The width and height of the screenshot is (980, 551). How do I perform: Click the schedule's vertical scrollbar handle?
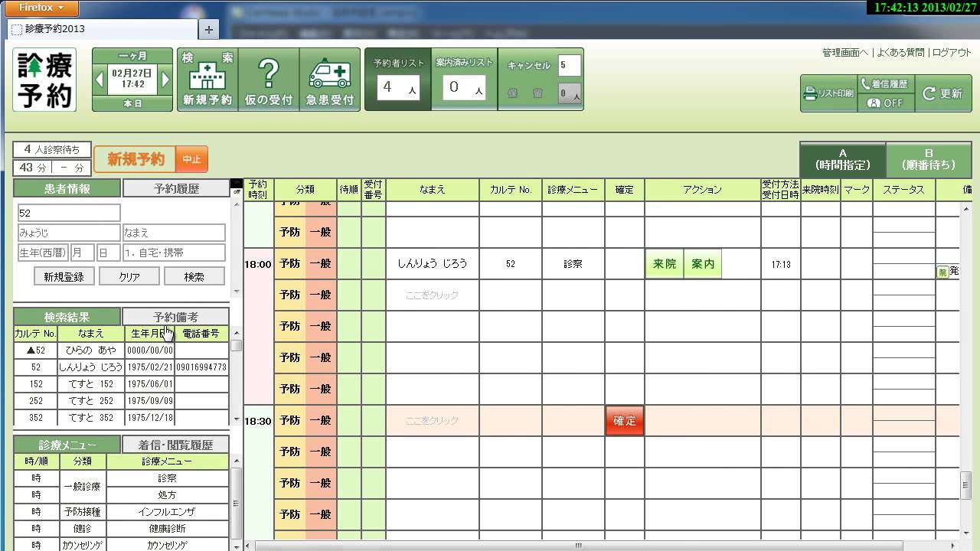tap(967, 485)
